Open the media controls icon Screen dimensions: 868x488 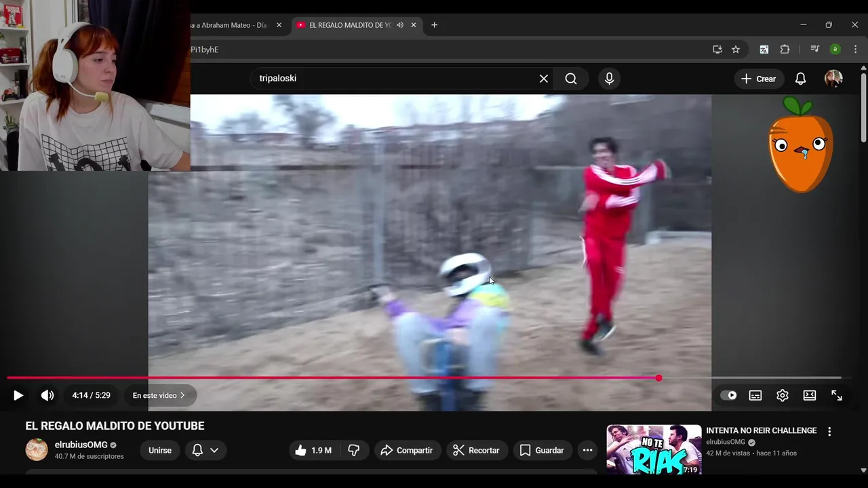point(814,49)
